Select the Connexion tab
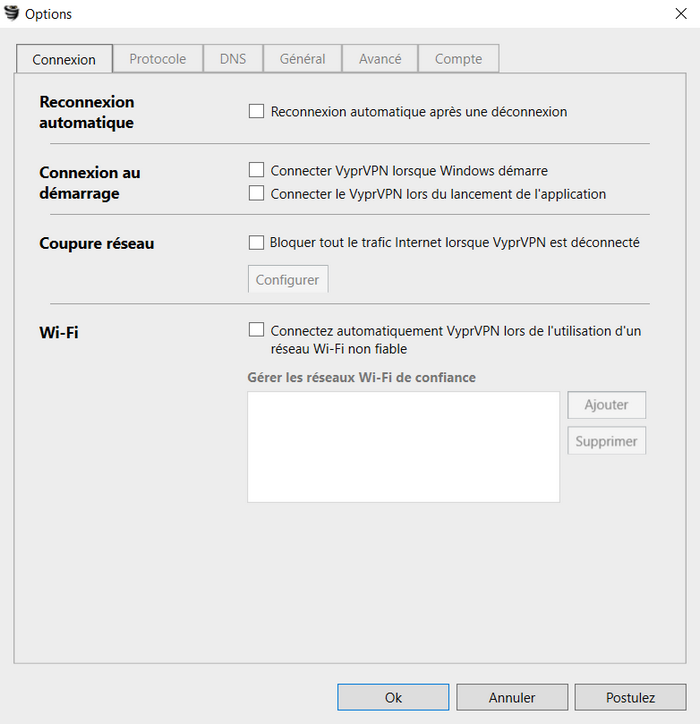This screenshot has height=724, width=700. (x=64, y=59)
